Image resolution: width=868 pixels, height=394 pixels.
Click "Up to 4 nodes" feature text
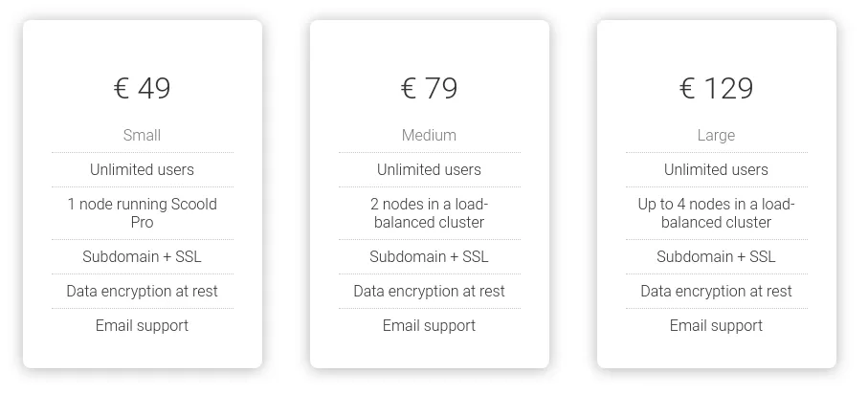(x=716, y=212)
